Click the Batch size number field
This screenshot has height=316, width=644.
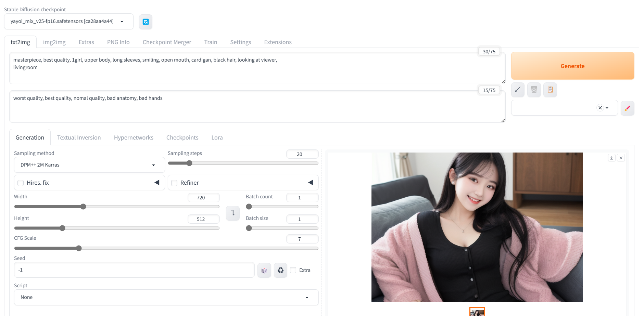coord(302,219)
